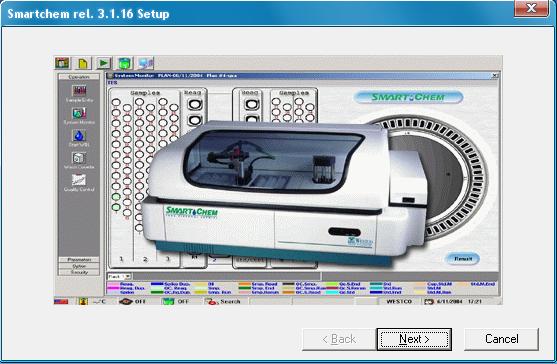Click the Search icon in the status bar
Image resolution: width=557 pixels, height=364 pixels.
pyautogui.click(x=212, y=301)
